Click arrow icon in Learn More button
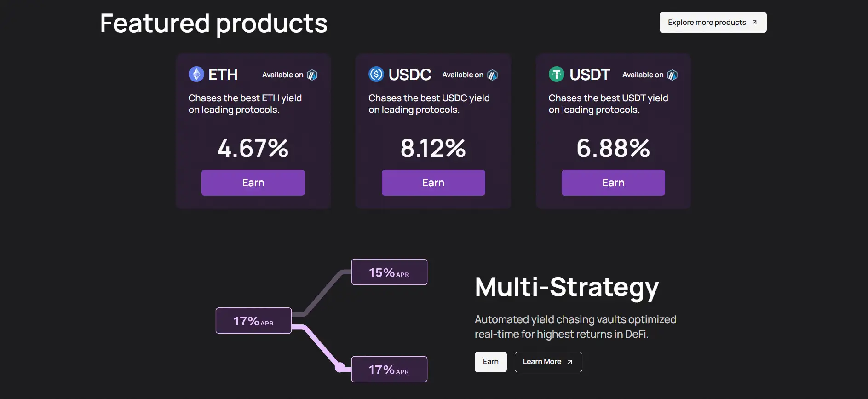Screen dimensions: 868x399 click(570, 362)
